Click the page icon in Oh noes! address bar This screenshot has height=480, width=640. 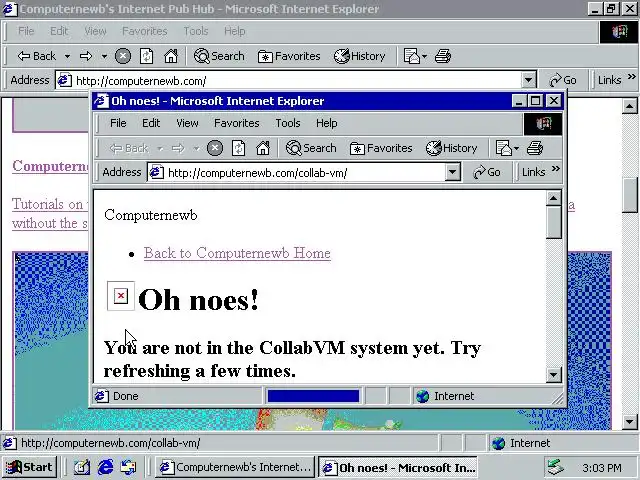[x=156, y=173]
